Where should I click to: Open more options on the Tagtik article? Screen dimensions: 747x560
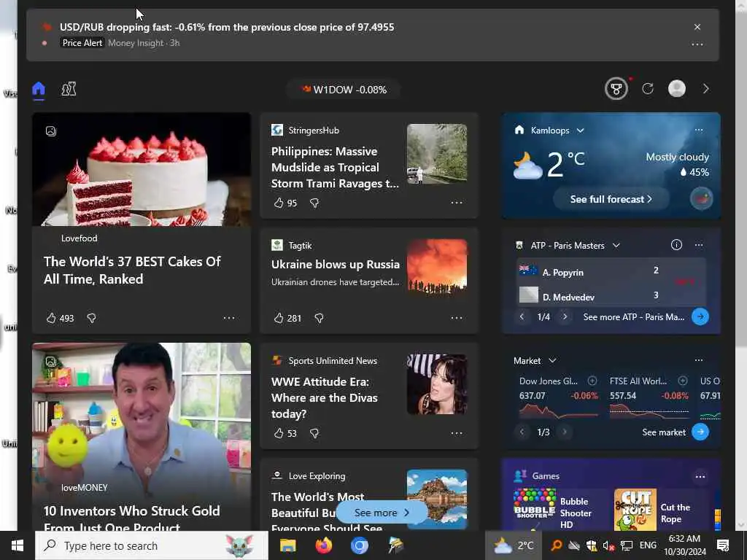(x=457, y=318)
